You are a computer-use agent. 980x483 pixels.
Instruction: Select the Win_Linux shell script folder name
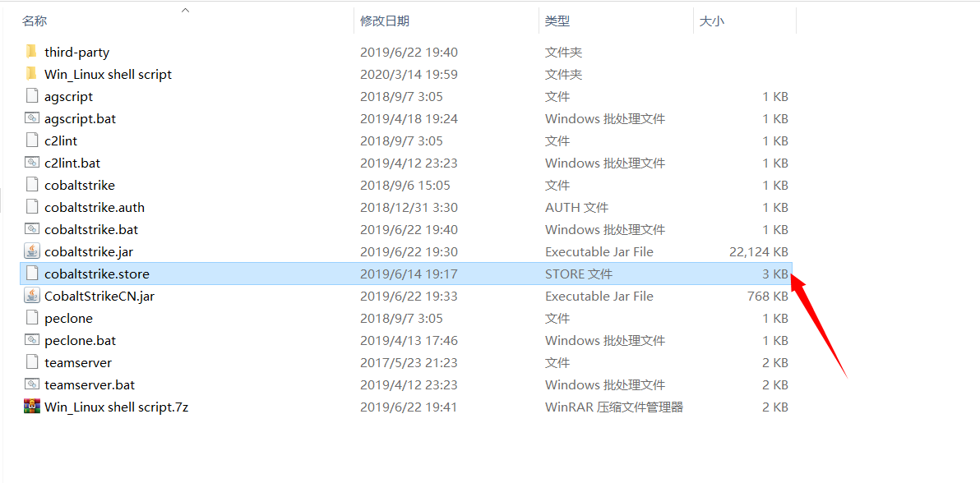tap(109, 75)
